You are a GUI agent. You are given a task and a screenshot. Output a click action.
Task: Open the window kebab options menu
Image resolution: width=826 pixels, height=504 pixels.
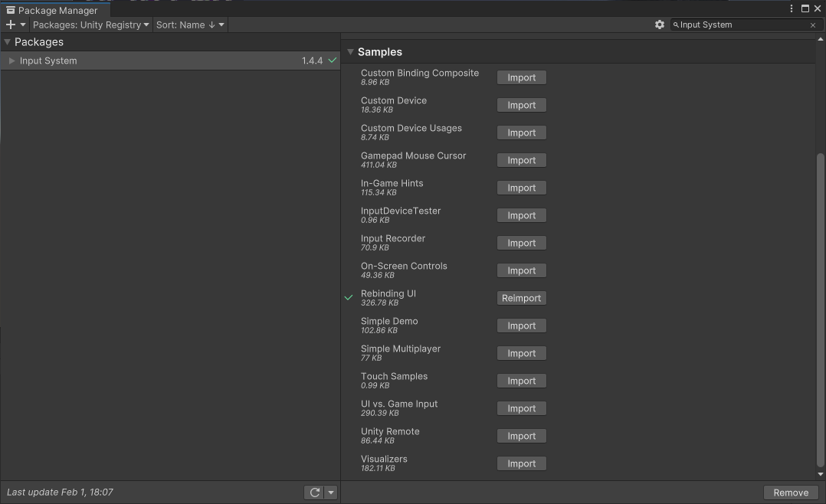[x=792, y=8]
